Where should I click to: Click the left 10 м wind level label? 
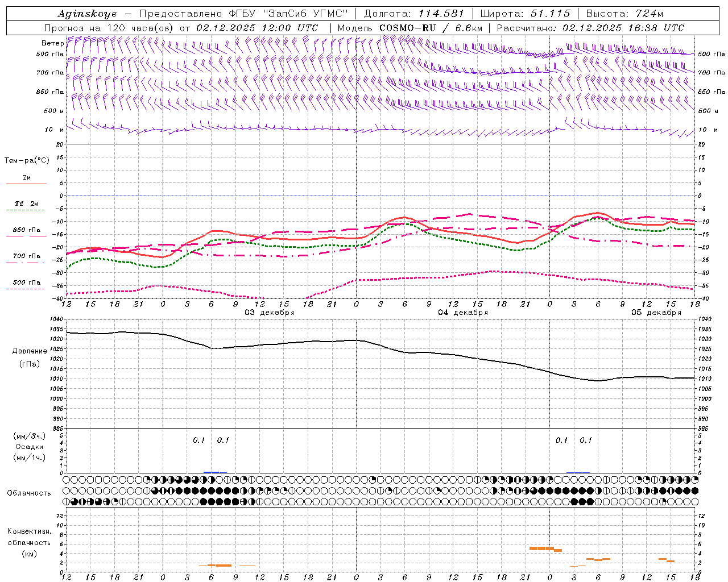(x=54, y=130)
